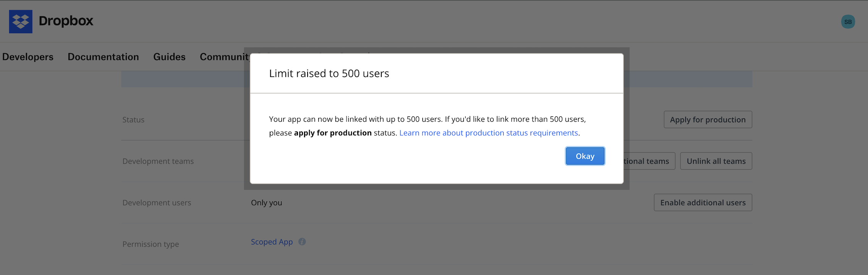
Task: Click Apply for production button
Action: [708, 120]
